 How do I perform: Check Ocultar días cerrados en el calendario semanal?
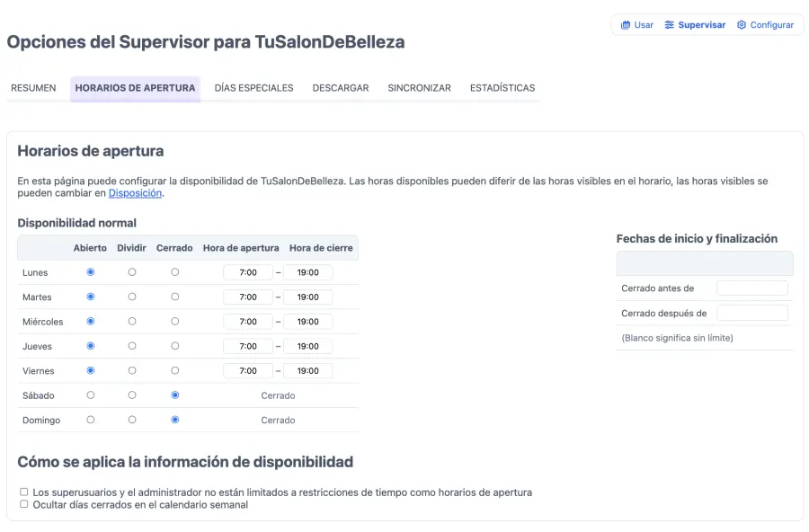23,504
